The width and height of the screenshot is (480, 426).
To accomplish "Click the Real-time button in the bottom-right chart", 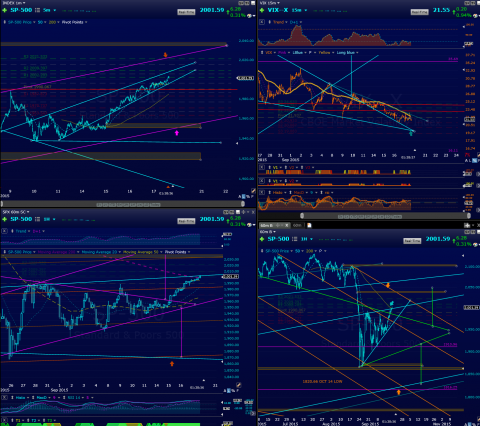I will point(412,241).
